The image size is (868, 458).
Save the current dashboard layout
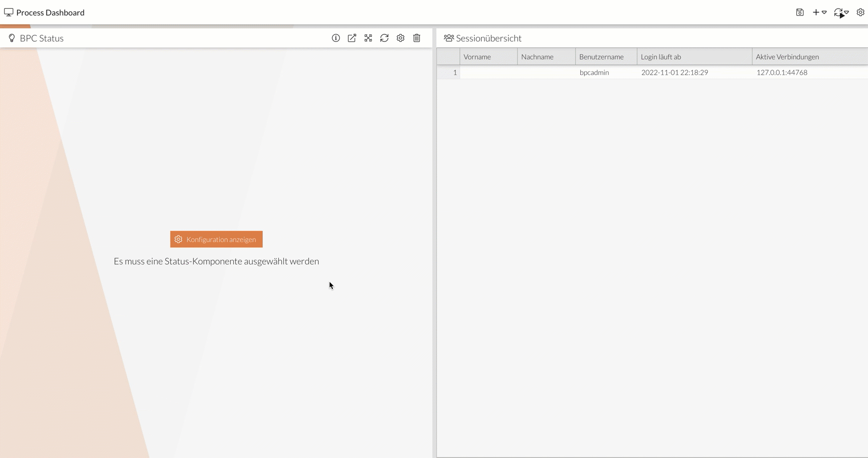click(x=800, y=12)
